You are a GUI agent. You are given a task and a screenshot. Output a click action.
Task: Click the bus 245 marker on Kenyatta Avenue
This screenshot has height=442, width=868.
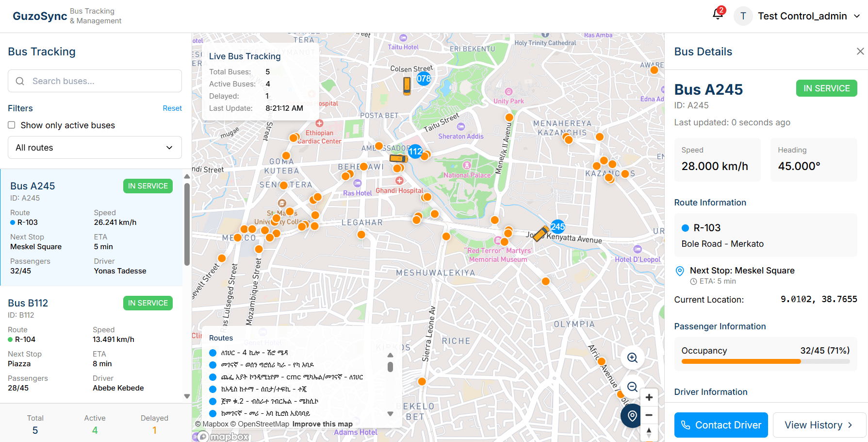540,234
